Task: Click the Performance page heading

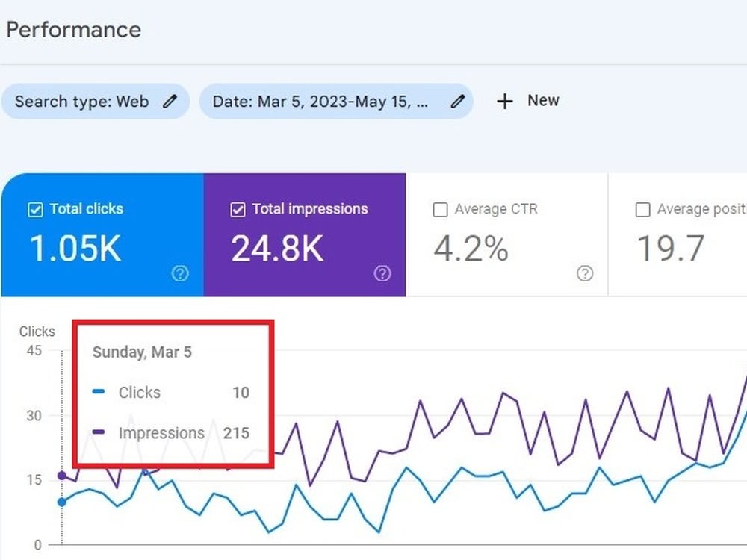Action: point(74,30)
